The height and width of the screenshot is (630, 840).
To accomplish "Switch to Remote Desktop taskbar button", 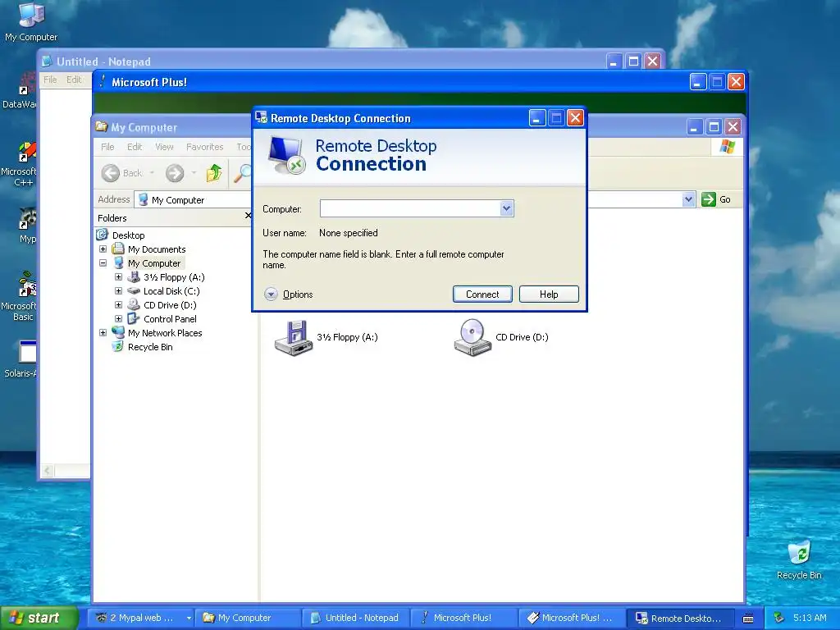I will click(x=680, y=618).
